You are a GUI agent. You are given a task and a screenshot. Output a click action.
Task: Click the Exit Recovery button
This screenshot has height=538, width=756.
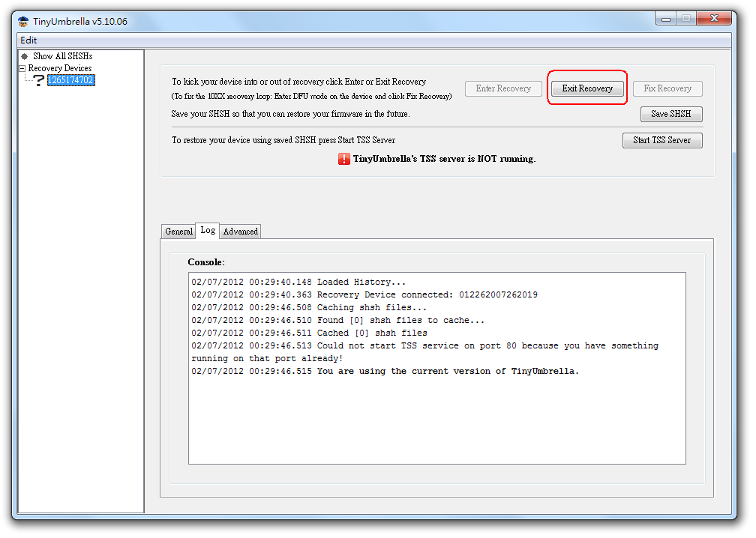click(x=587, y=88)
